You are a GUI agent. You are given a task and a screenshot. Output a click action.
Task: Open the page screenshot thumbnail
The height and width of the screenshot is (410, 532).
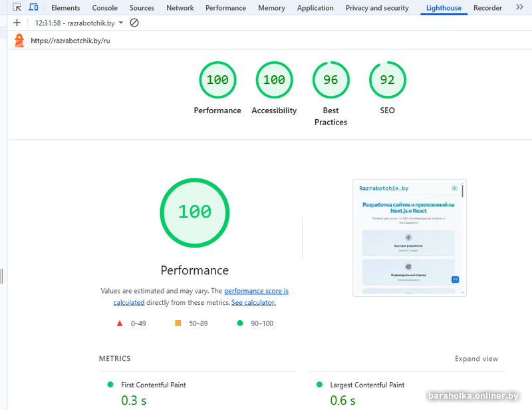click(x=409, y=238)
